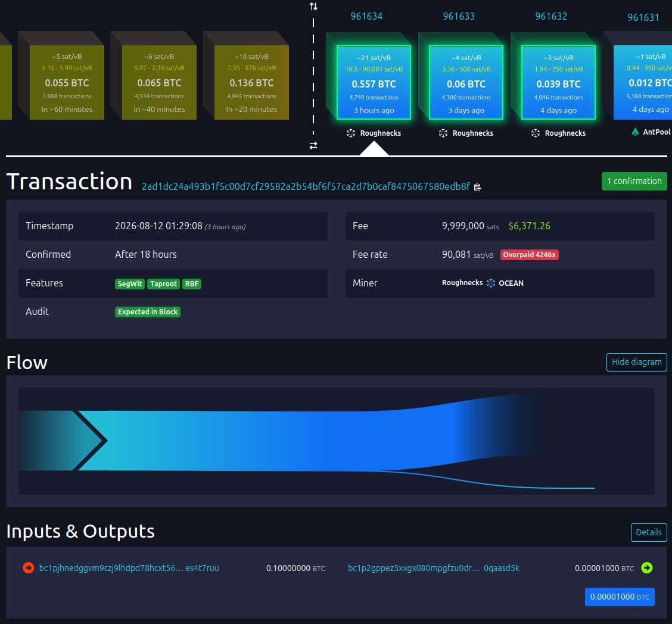Click block height 961633 link
Viewport: 672px width, 624px height.
459,16
